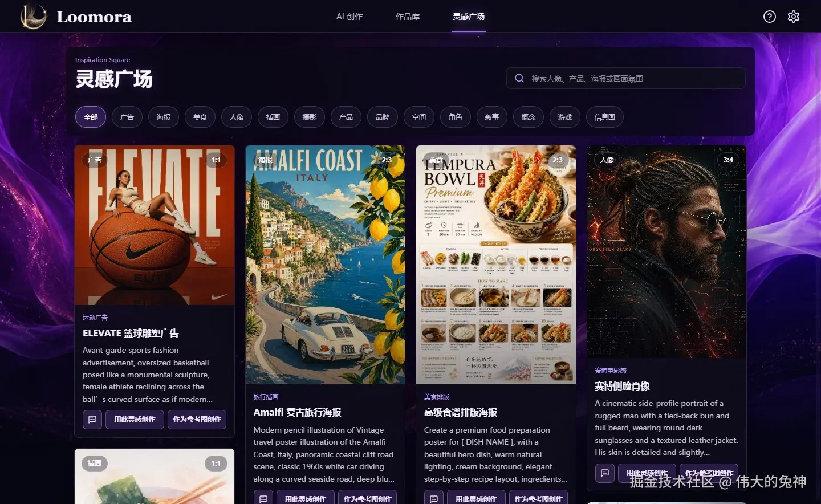821x504 pixels.
Task: Select the 概念 filter chip
Action: (x=529, y=117)
